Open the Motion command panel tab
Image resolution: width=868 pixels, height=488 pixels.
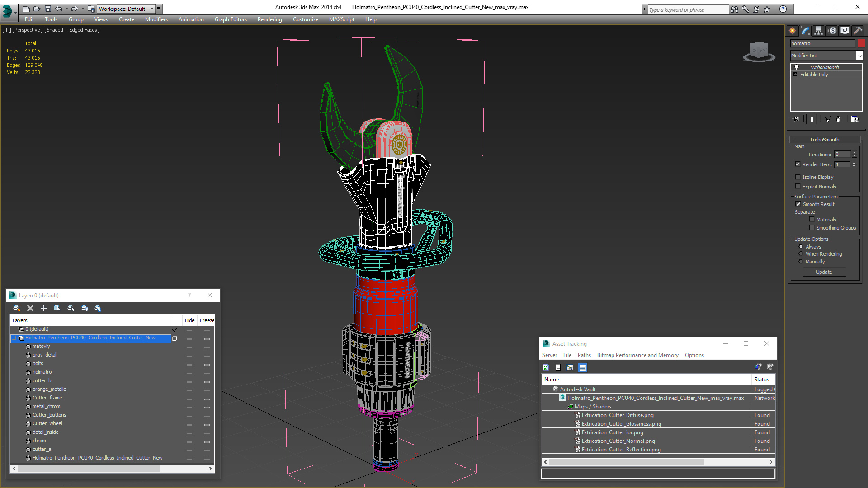pyautogui.click(x=832, y=31)
